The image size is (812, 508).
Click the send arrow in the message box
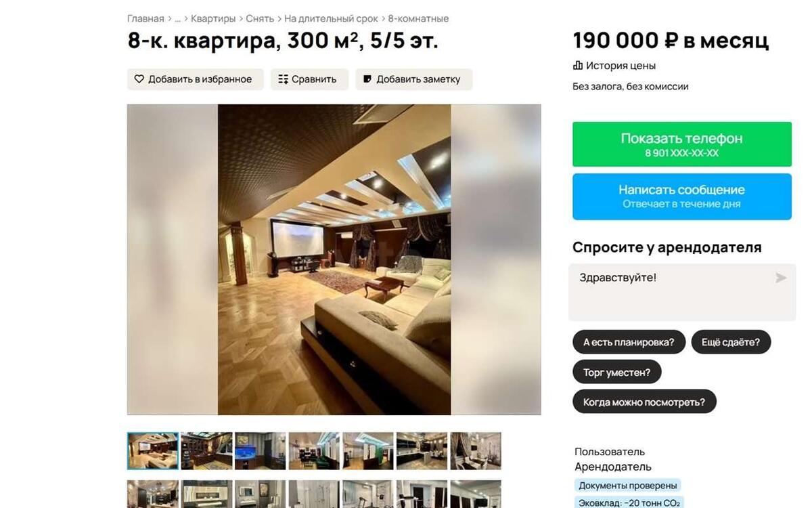(x=781, y=278)
